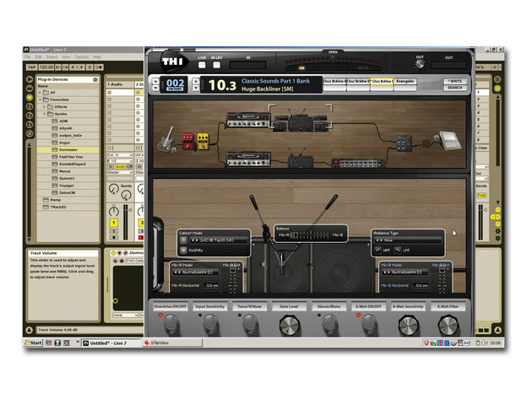Open the Edit menu in Live

[38, 57]
